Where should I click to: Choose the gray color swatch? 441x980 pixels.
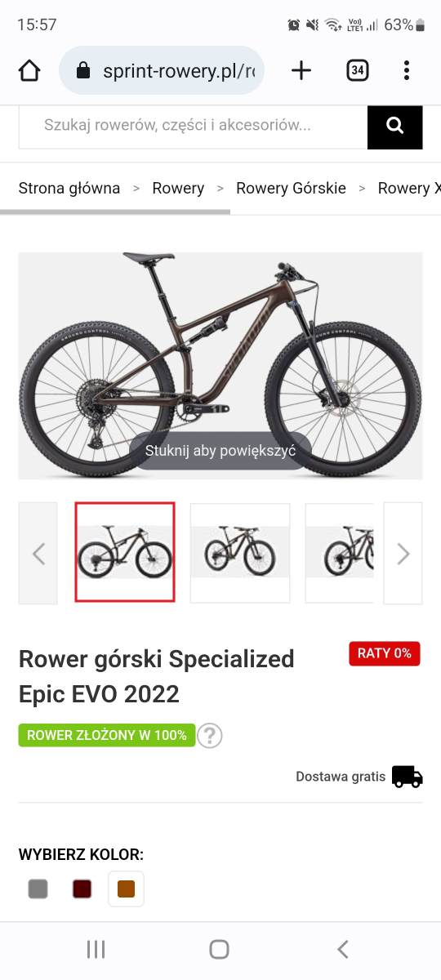pos(38,889)
